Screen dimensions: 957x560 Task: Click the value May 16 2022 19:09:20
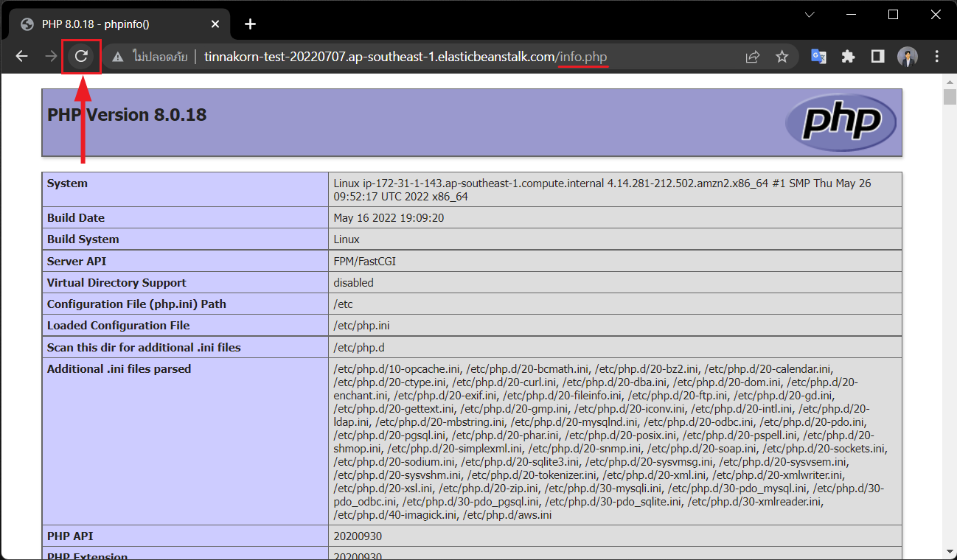pos(389,218)
